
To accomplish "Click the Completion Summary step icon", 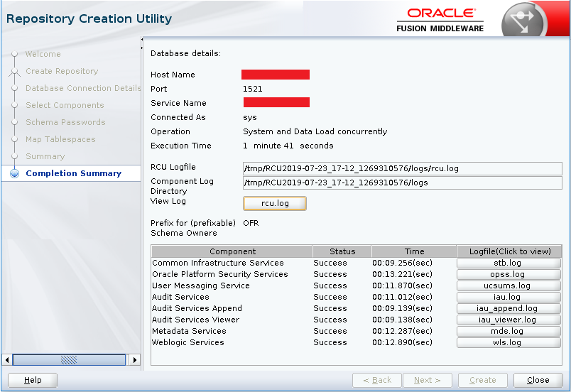I will tap(13, 173).
